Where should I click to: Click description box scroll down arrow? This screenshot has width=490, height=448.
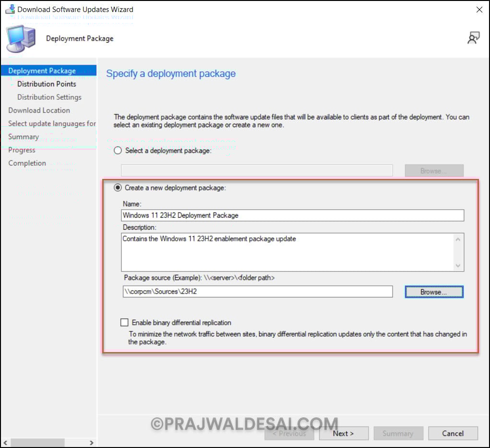pos(458,266)
